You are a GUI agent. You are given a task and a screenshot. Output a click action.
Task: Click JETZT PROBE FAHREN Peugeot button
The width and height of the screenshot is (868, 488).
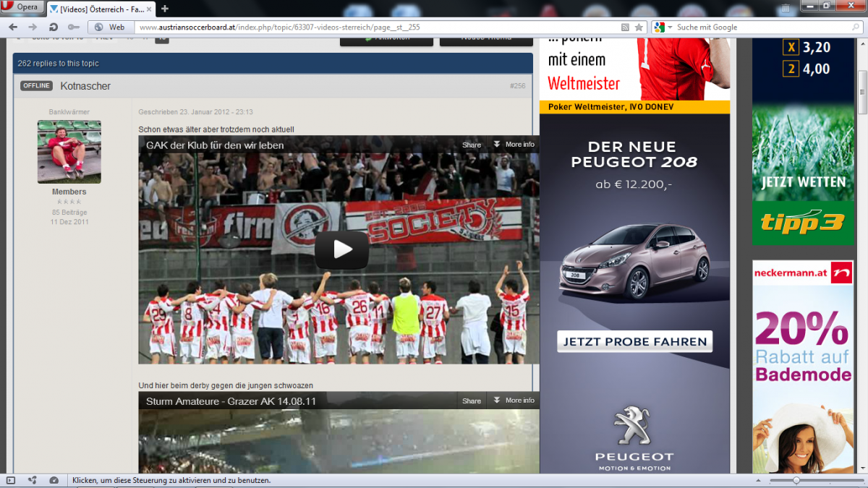tap(634, 341)
